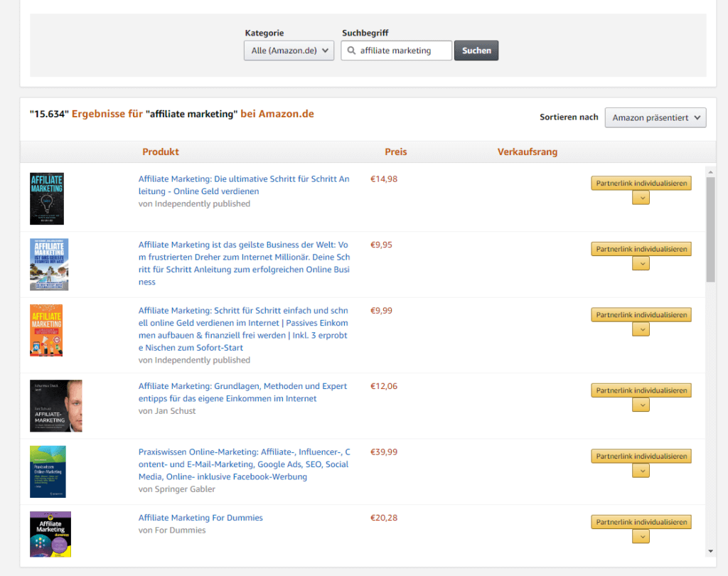The width and height of the screenshot is (728, 576).
Task: Open Affiliate Marketing For Dummies cover thumbnail
Action: point(50,534)
